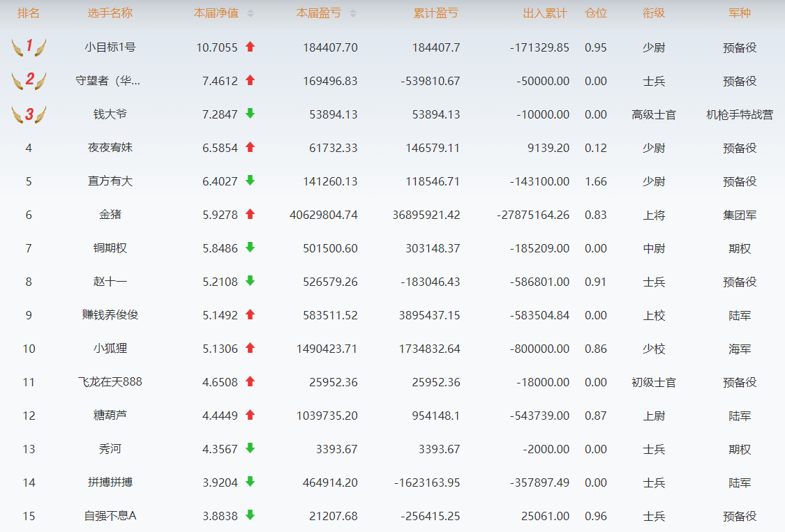Click the rank 1 laurel badge
Viewport: 785px width, 532px height.
coord(29,47)
